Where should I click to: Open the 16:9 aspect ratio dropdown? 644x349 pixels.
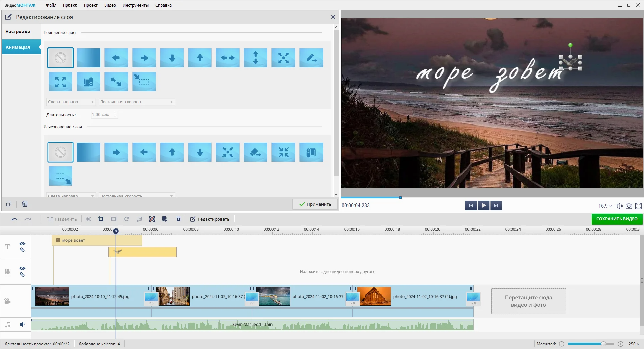(x=605, y=206)
